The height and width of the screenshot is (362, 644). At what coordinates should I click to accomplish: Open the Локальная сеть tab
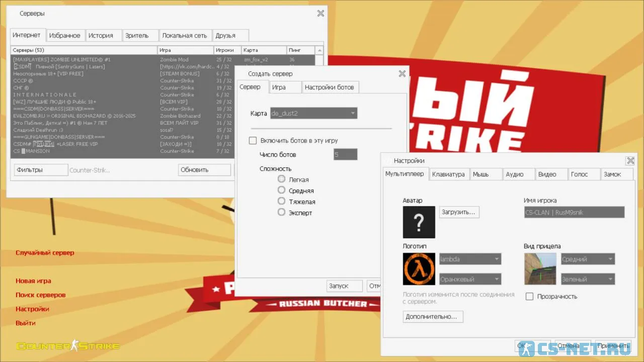(x=185, y=36)
